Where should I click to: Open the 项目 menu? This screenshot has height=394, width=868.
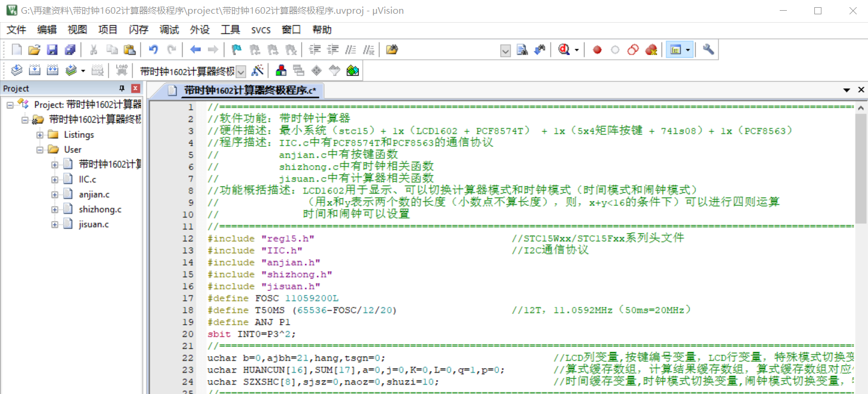[x=108, y=30]
